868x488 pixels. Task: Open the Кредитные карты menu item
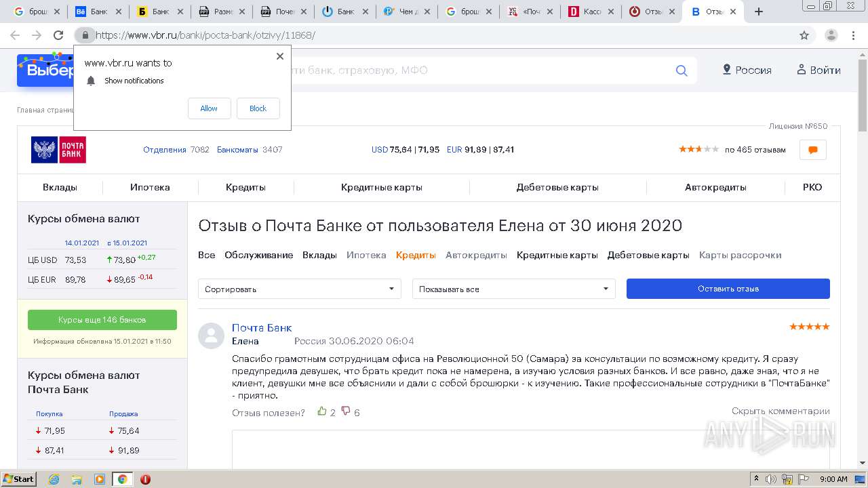click(x=382, y=187)
